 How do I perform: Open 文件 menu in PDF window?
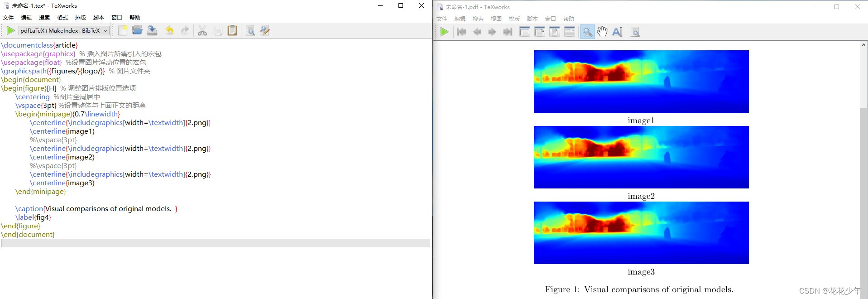point(442,19)
